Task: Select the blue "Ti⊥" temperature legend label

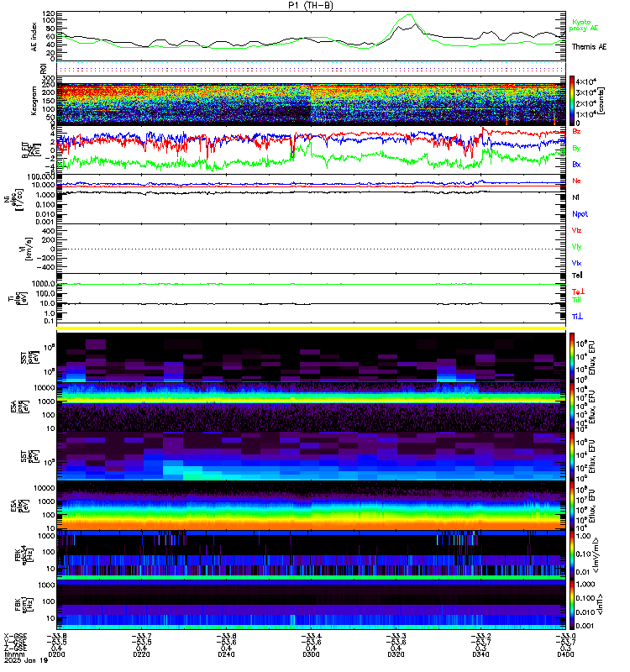Action: tap(577, 317)
